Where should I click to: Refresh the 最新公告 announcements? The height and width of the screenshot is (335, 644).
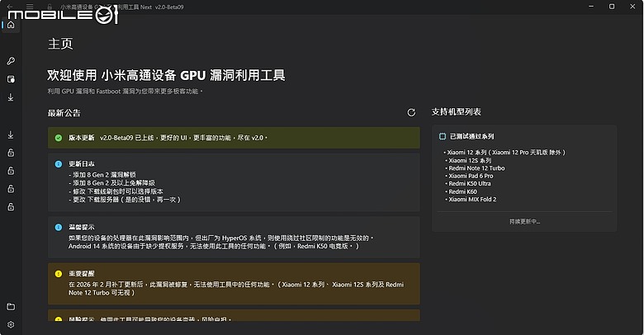pyautogui.click(x=411, y=112)
